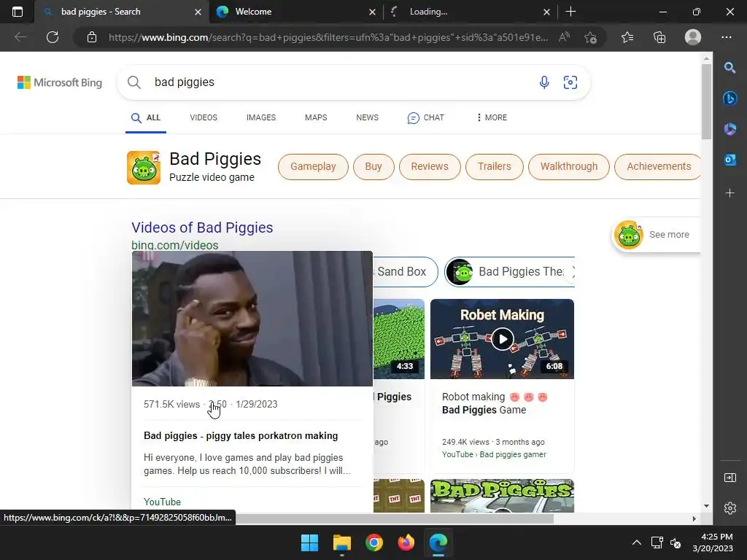747x560 pixels.
Task: Click the See more card
Action: (x=656, y=235)
